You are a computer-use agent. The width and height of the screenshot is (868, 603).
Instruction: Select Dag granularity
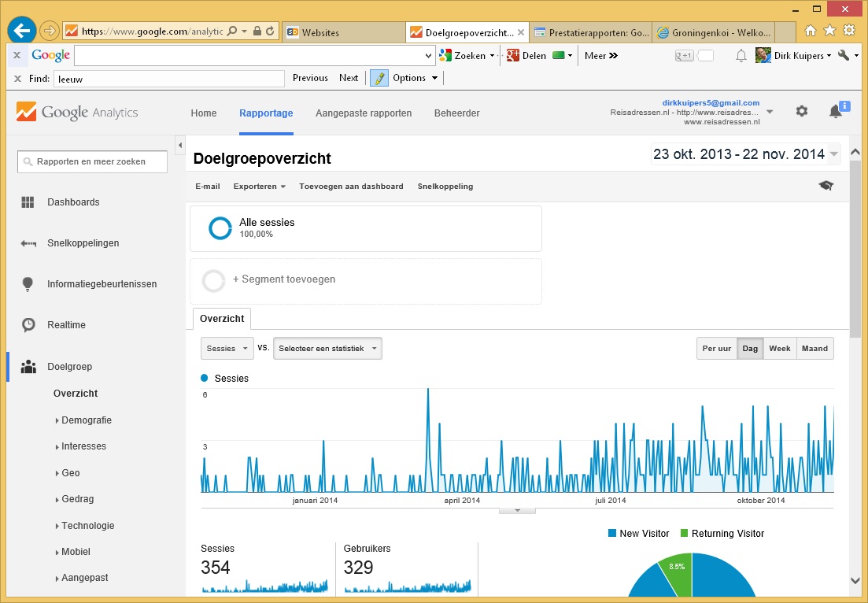(750, 348)
